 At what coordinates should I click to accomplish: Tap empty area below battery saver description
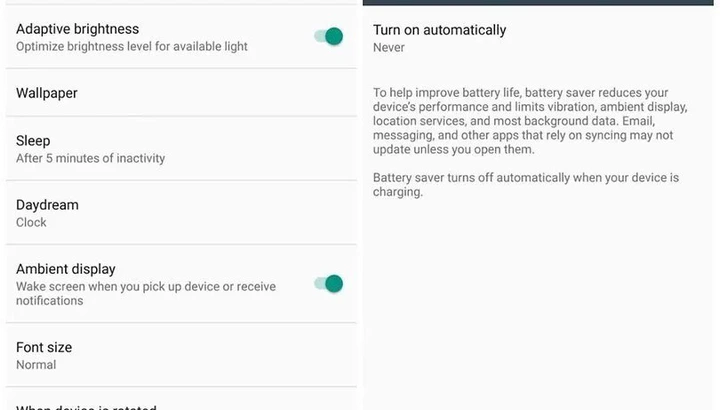point(538,303)
